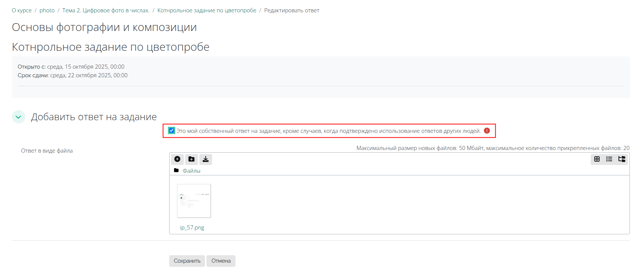This screenshot has height=278, width=644.
Task: Click the red required-field exclamation icon
Action: (x=487, y=131)
